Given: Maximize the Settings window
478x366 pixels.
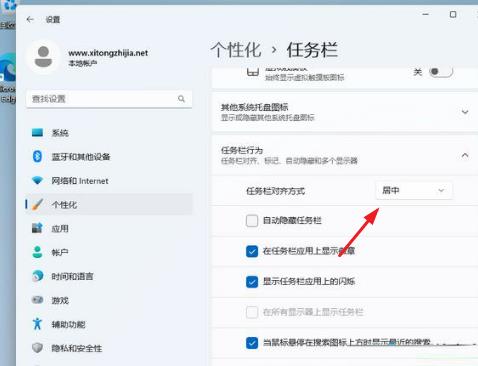Looking at the screenshot, I should (453, 14).
